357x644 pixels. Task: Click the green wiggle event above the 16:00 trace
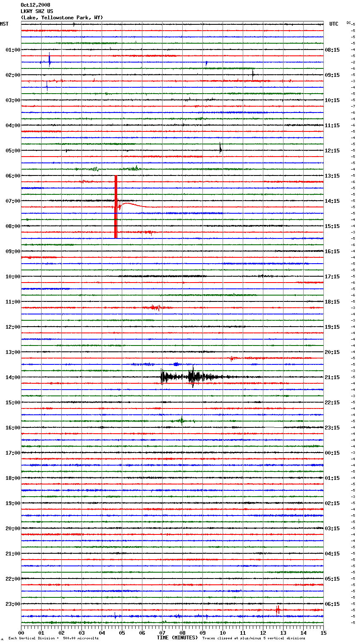(181, 420)
